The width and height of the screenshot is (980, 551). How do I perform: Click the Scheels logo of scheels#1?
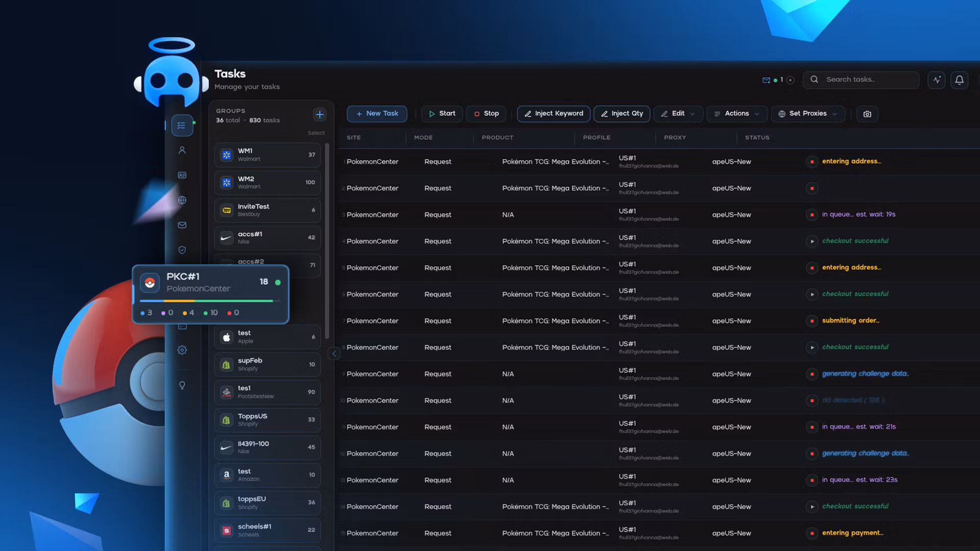pos(227,530)
